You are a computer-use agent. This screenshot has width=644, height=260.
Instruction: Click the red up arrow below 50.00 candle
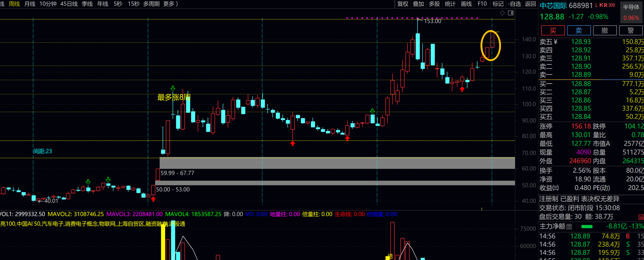click(x=153, y=199)
